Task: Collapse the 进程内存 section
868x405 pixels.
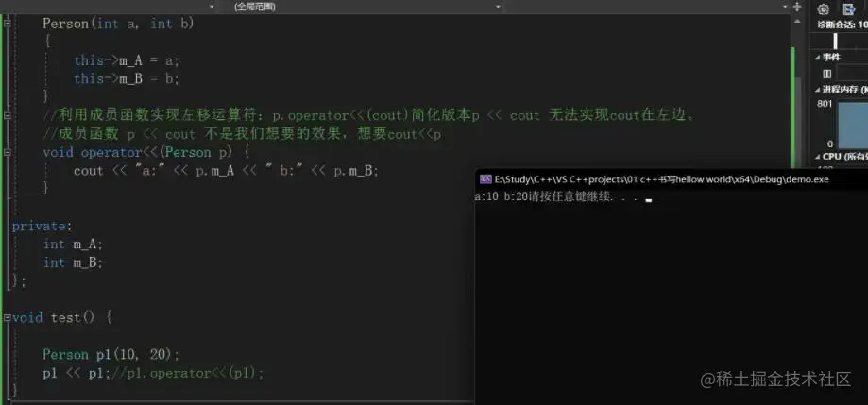Action: pyautogui.click(x=818, y=89)
